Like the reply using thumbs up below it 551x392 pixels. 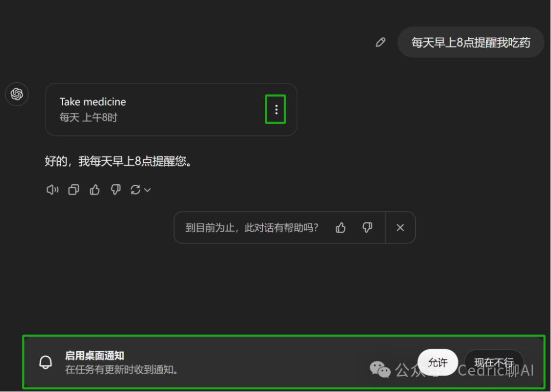pos(94,190)
